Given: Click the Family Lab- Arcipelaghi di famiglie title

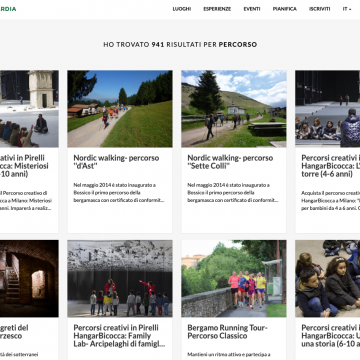Looking at the screenshot, I should (119, 336).
